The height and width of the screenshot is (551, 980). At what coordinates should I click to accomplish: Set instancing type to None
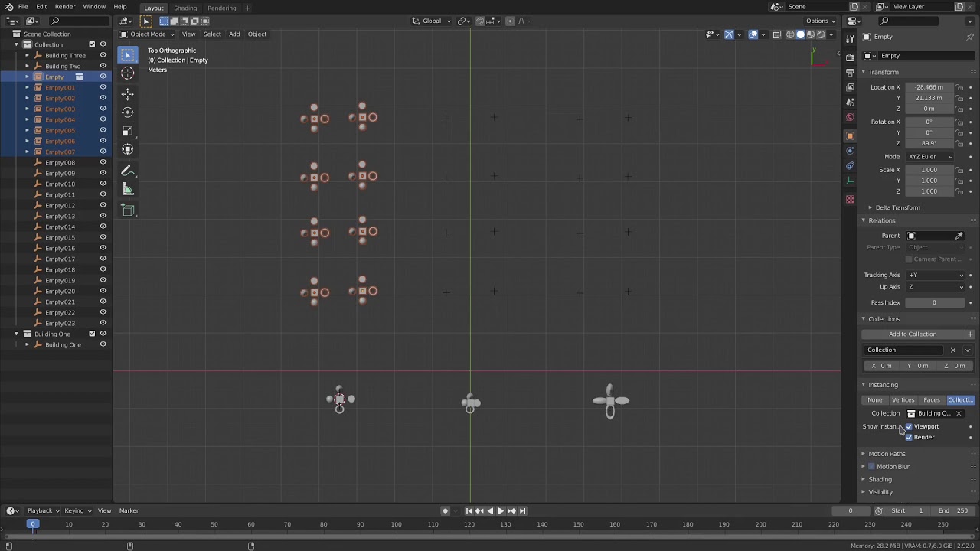click(875, 400)
